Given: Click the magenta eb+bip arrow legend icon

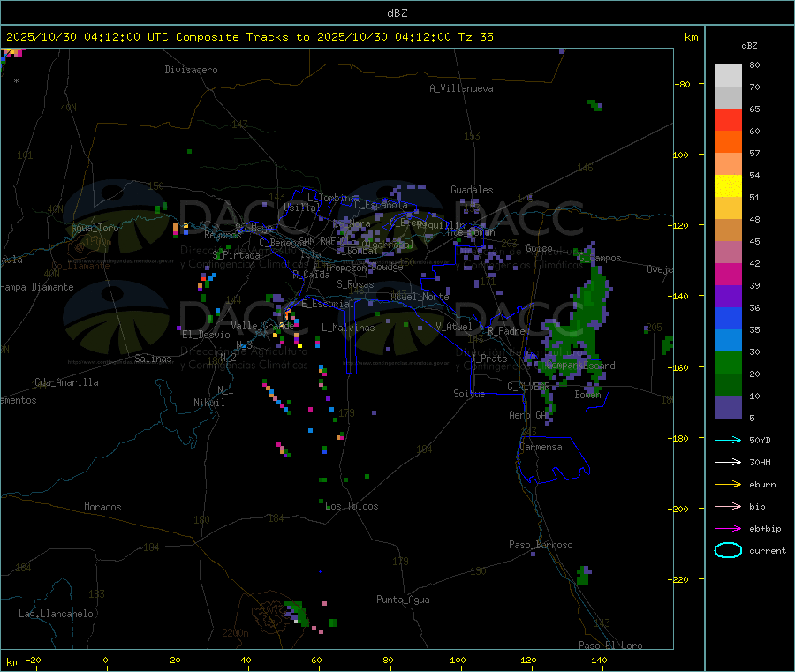Looking at the screenshot, I should point(728,528).
